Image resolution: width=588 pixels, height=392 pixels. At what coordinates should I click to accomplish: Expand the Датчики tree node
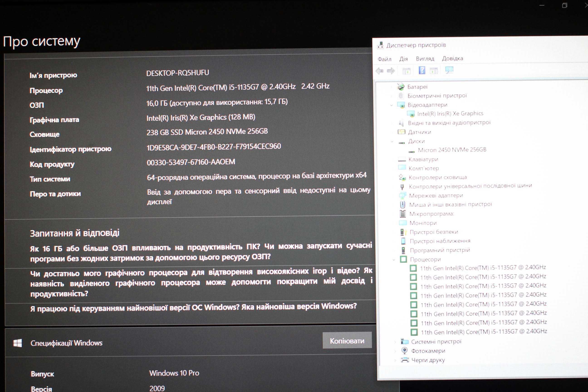(x=392, y=132)
